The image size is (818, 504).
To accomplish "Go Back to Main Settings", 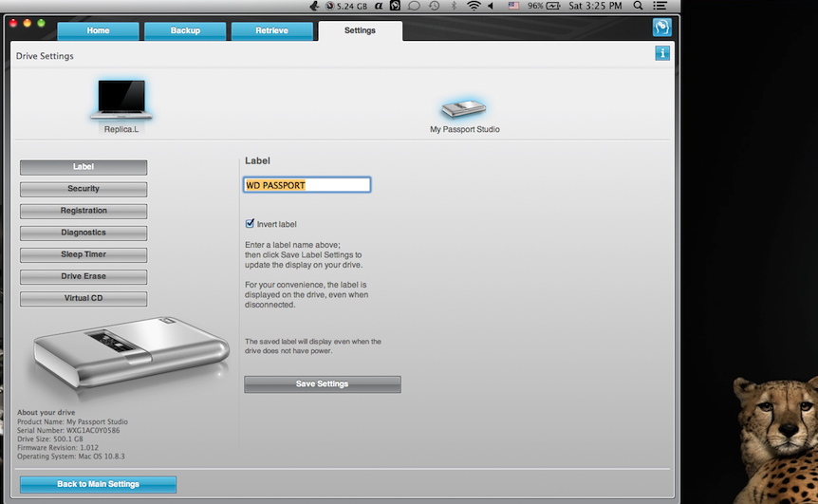I will point(98,484).
